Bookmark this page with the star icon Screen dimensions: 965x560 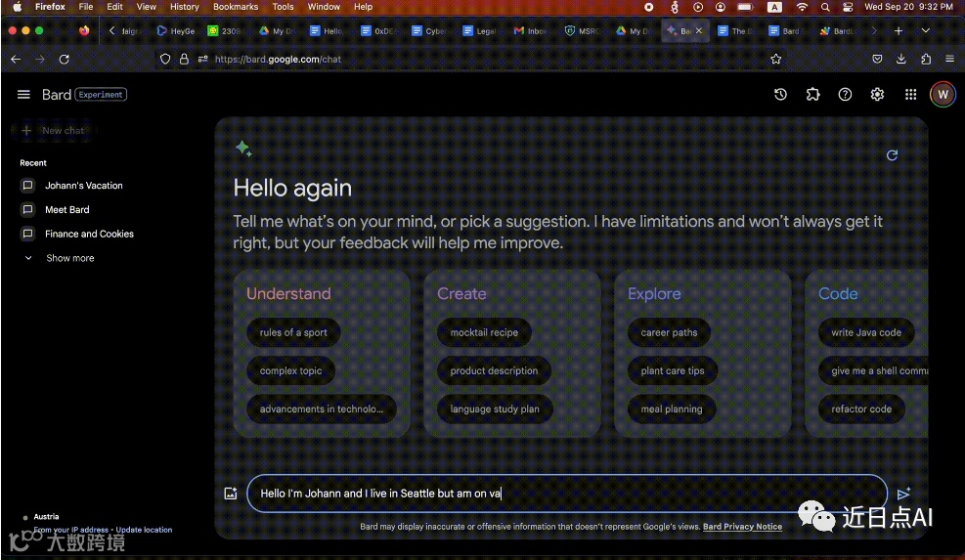coord(776,59)
